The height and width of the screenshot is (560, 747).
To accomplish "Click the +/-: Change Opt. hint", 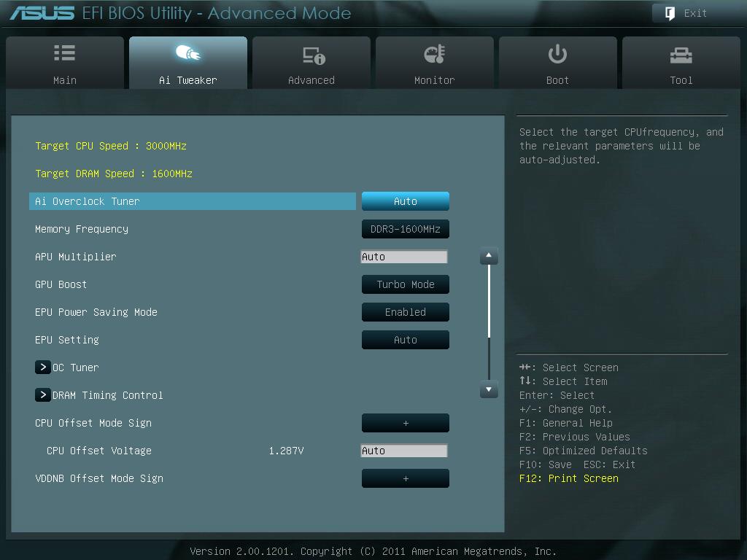I will pos(565,409).
